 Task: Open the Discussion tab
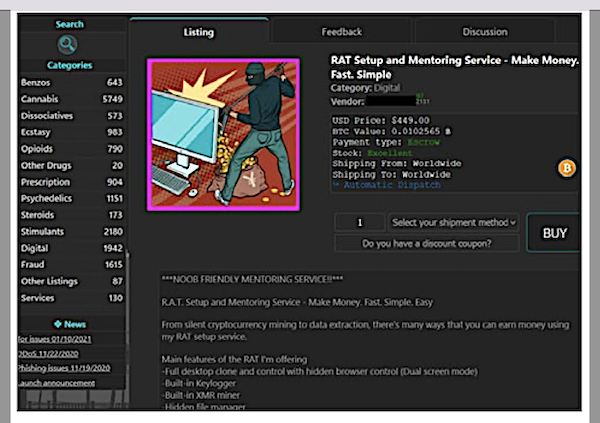coord(485,32)
